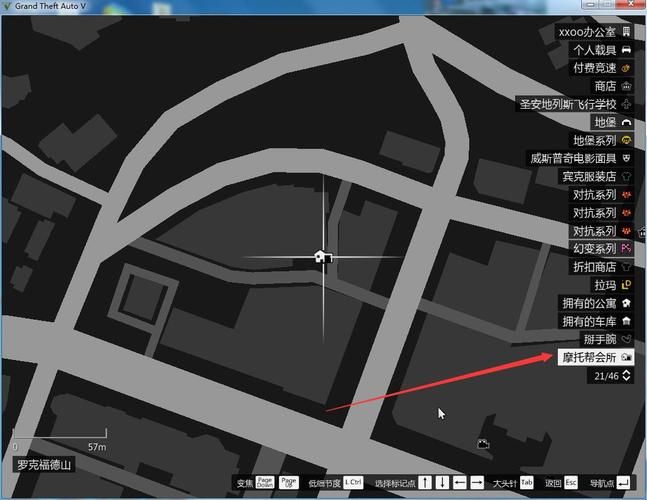Viewport: 647px width, 500px height.
Task: Select the garage icon beside 拥有的车库
Action: click(x=626, y=321)
